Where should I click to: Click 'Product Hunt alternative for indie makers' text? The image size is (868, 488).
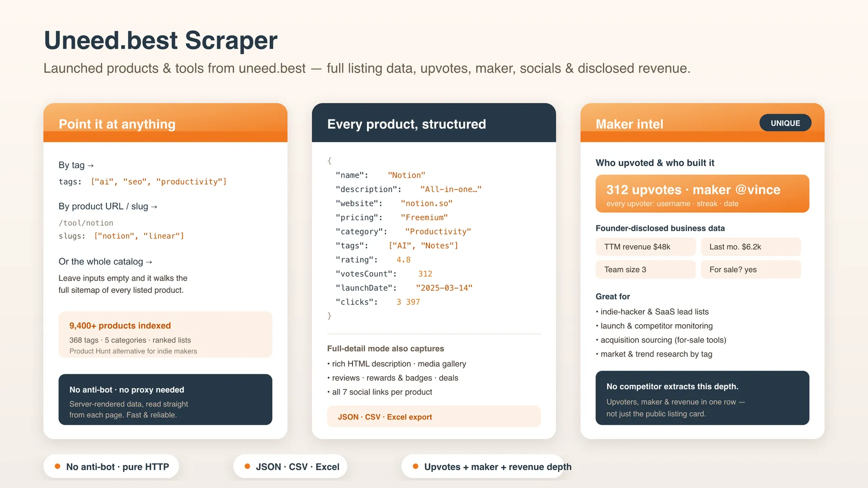pos(133,351)
